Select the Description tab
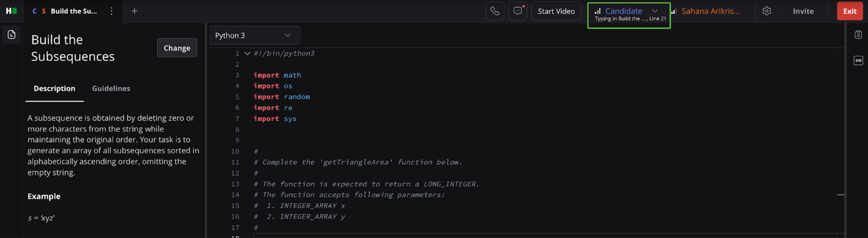868x238 pixels. pos(54,88)
